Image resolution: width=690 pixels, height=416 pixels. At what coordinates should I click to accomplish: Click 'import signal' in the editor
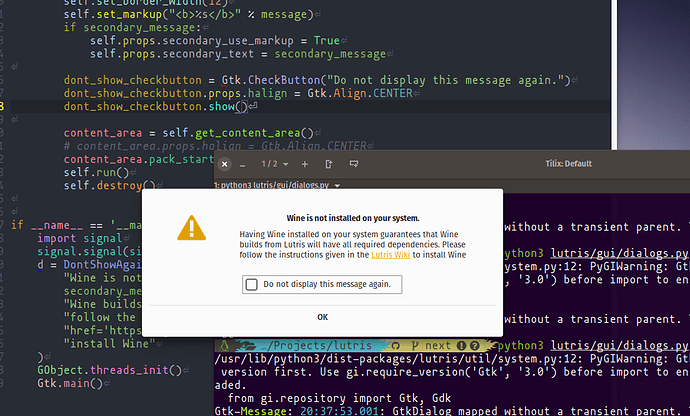(79, 238)
